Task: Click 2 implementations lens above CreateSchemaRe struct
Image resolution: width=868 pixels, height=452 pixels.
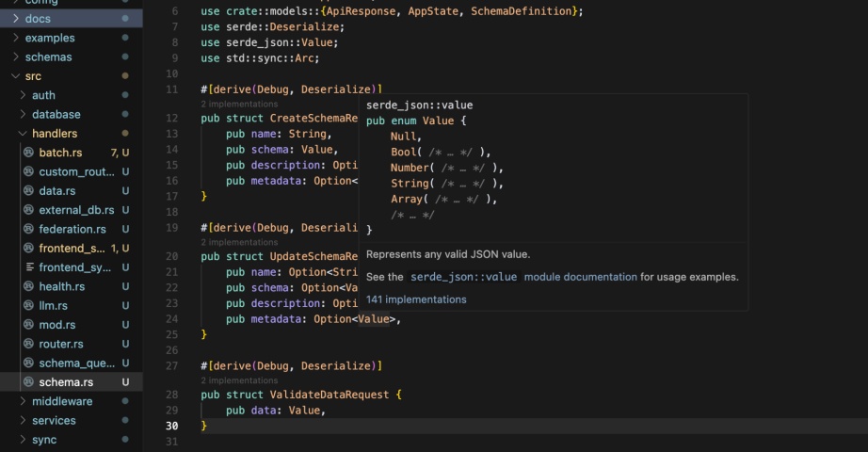Action: (239, 105)
